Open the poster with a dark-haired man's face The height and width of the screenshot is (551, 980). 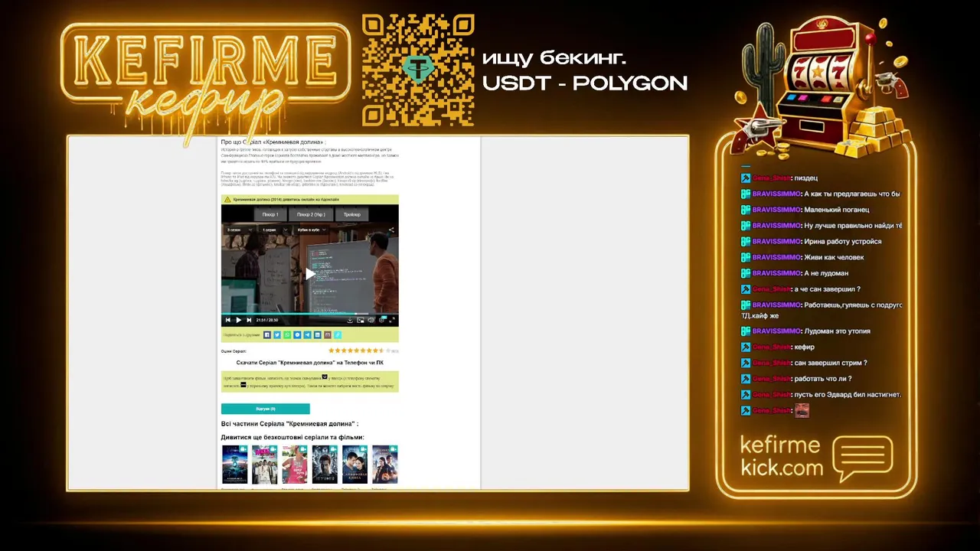[x=325, y=465]
